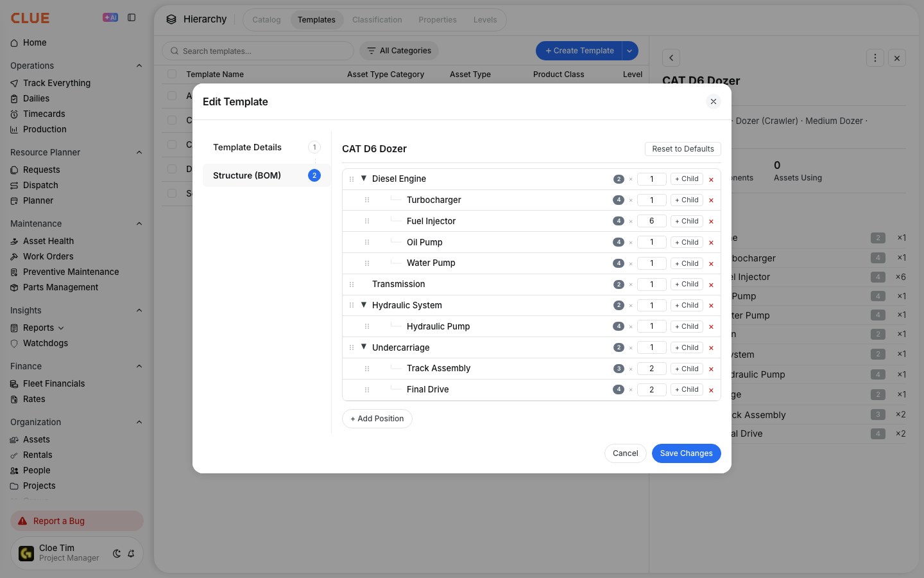Viewport: 924px width, 578px height.
Task: Click Reset to Defaults button
Action: [683, 149]
